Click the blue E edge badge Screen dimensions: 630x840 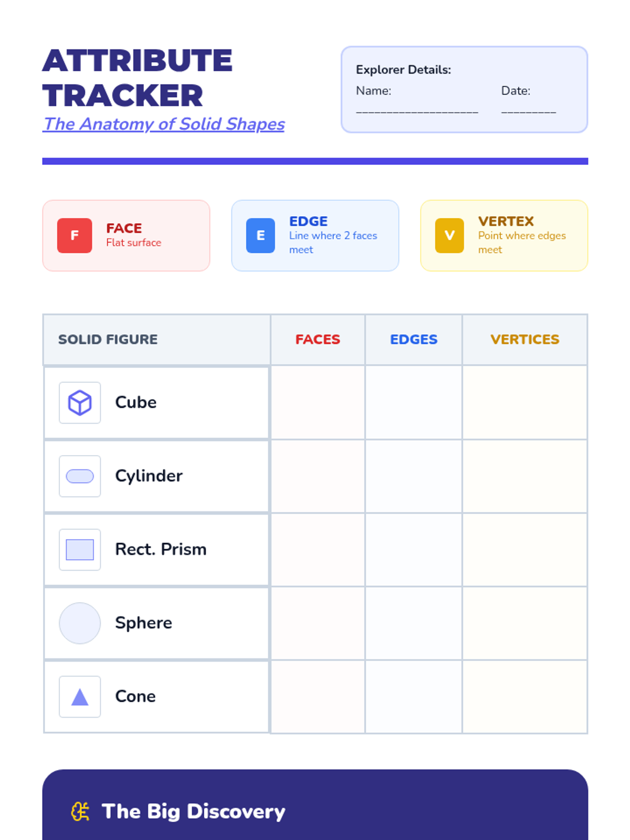point(260,236)
